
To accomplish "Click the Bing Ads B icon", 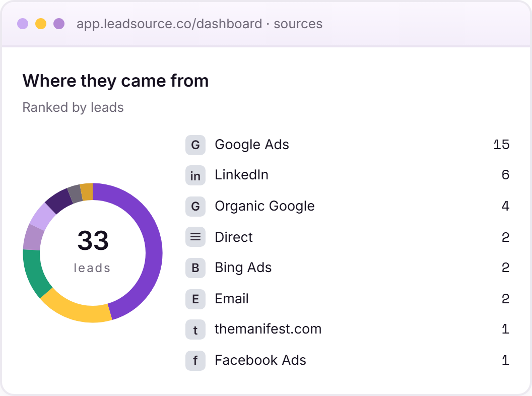I will pyautogui.click(x=195, y=268).
